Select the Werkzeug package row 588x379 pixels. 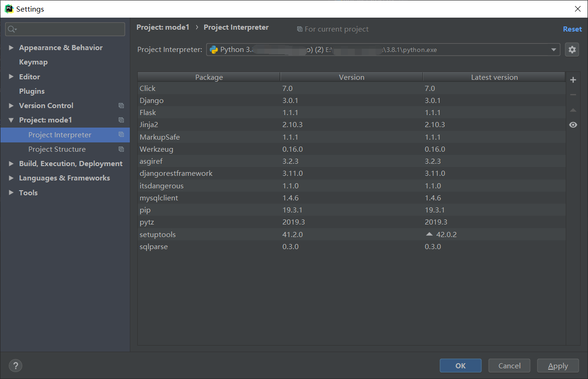point(352,149)
